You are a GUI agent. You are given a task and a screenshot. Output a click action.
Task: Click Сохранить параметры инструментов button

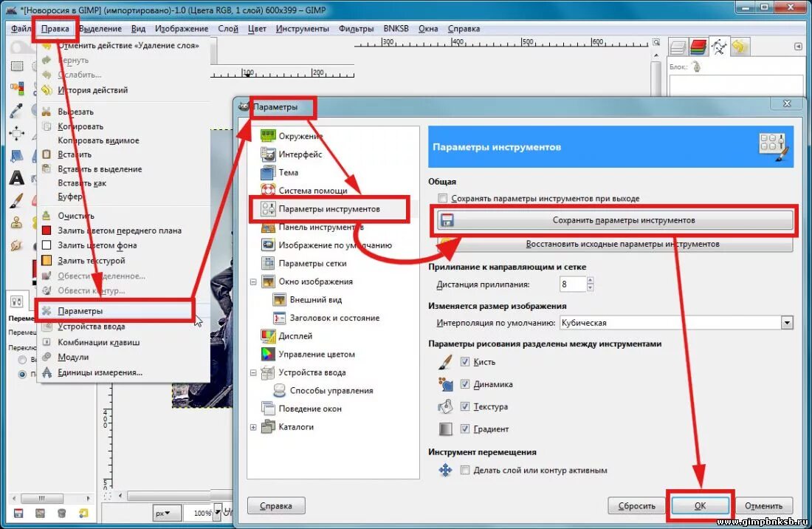click(x=615, y=220)
